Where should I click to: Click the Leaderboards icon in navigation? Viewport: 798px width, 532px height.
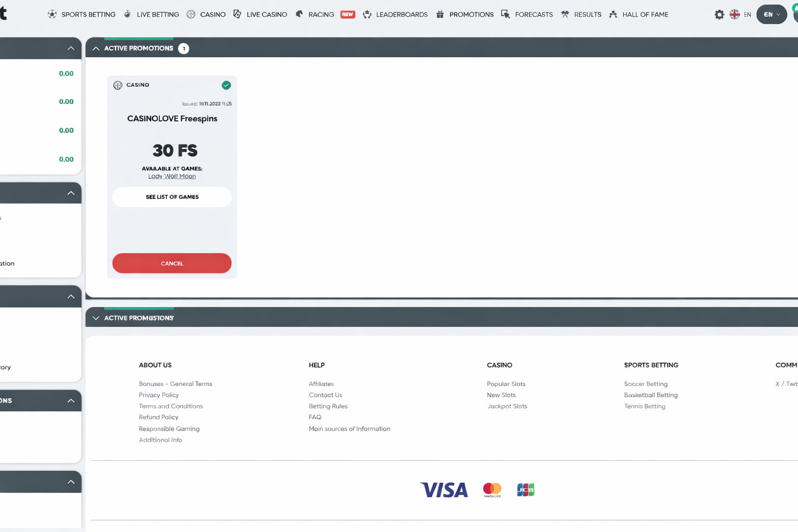coord(367,15)
